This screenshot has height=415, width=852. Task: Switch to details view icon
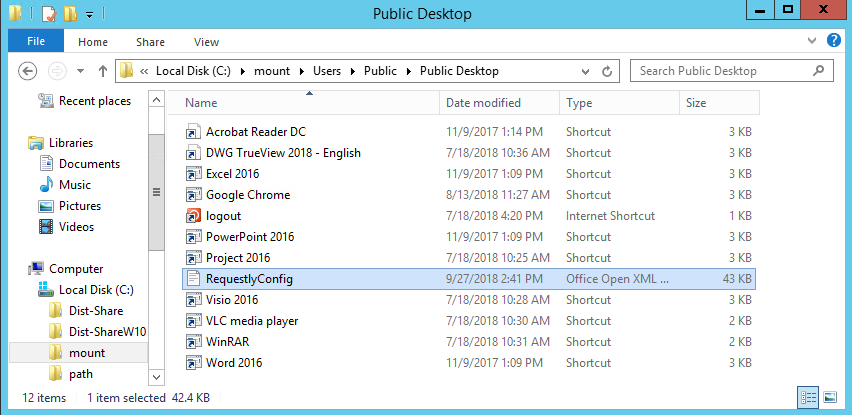(808, 397)
